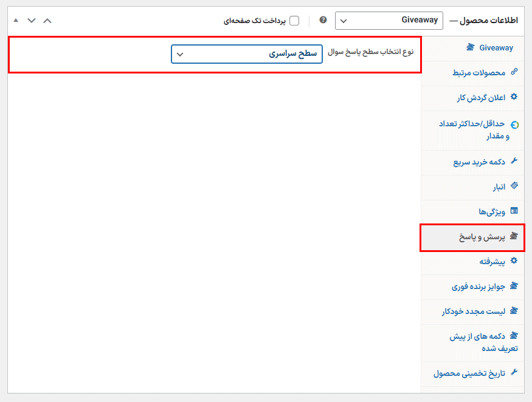Open the Giveaway product type dropdown
The height and width of the screenshot is (402, 532).
389,21
